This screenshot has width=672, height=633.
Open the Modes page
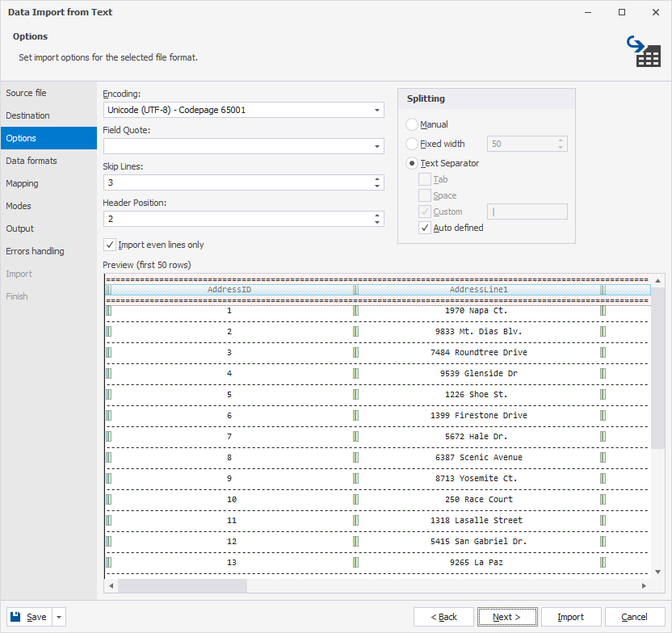pyautogui.click(x=48, y=206)
